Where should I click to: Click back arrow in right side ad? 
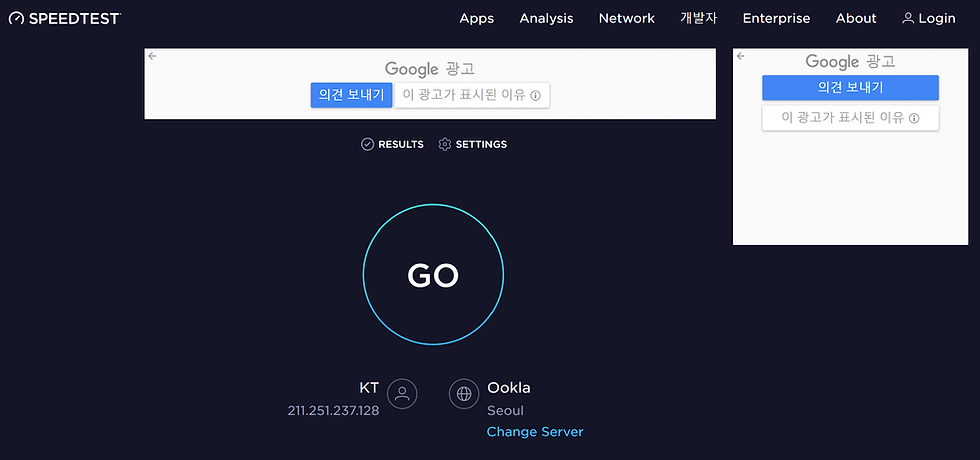point(741,56)
